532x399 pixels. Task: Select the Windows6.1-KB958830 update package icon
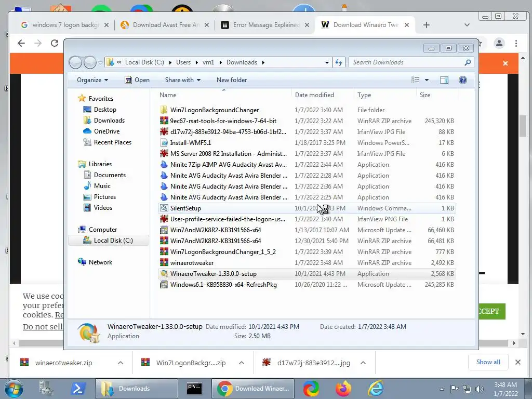tap(164, 285)
